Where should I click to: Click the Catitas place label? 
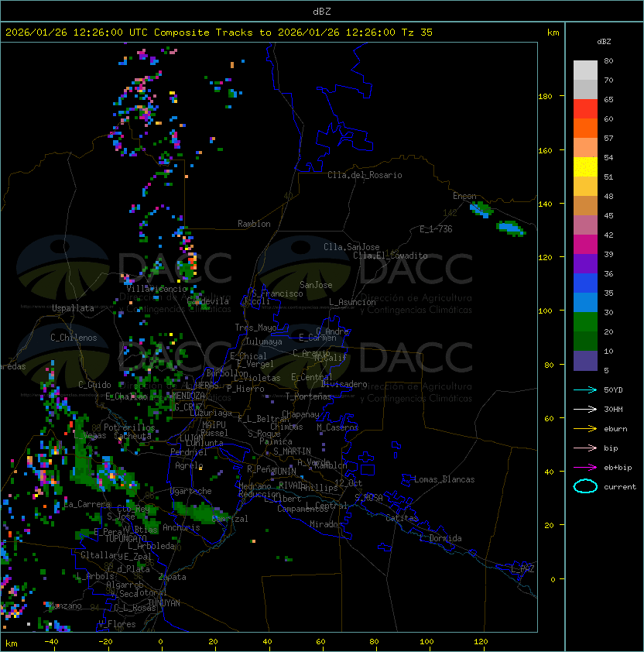coord(402,518)
